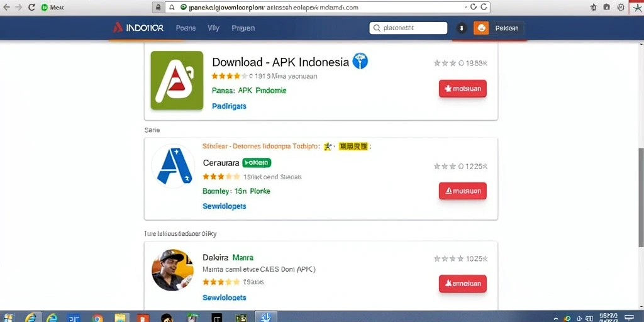Click the green 'Panas: APK Pmdomie' text
The image size is (644, 322).
click(249, 91)
